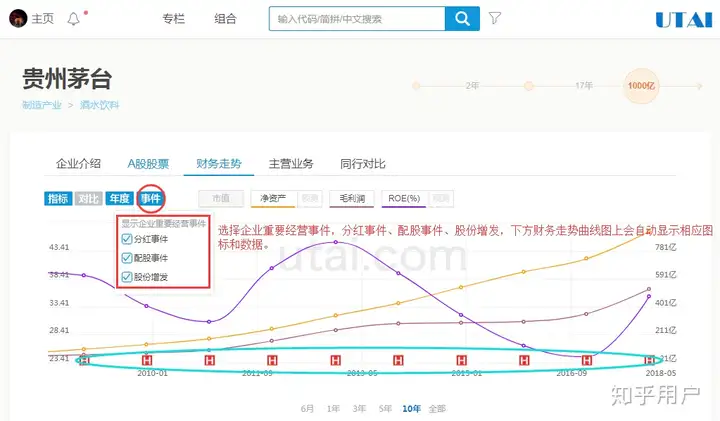Toggle the 毛利润 indicator line
This screenshot has height=421, width=720.
[352, 198]
